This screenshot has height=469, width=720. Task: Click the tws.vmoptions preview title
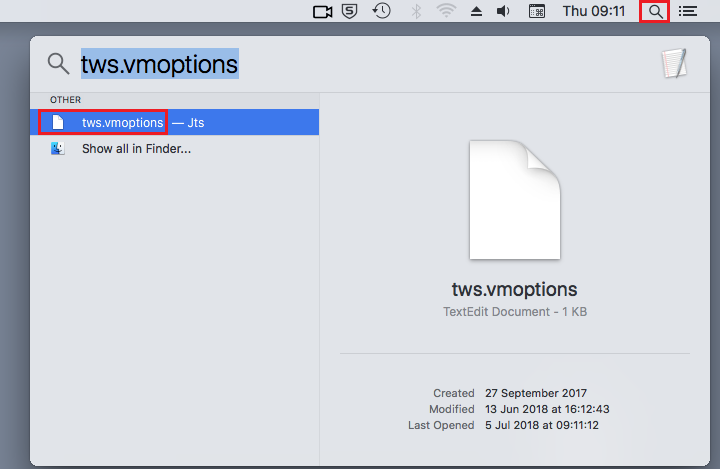(x=515, y=289)
